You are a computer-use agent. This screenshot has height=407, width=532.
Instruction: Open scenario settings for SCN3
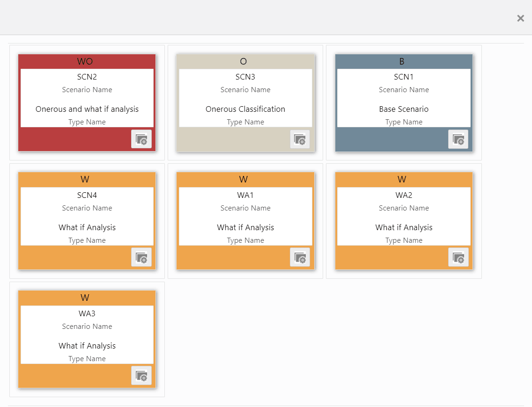[300, 139]
